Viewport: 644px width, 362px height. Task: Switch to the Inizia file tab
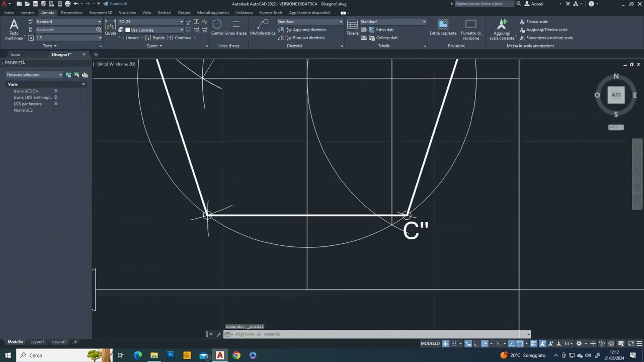click(x=15, y=54)
